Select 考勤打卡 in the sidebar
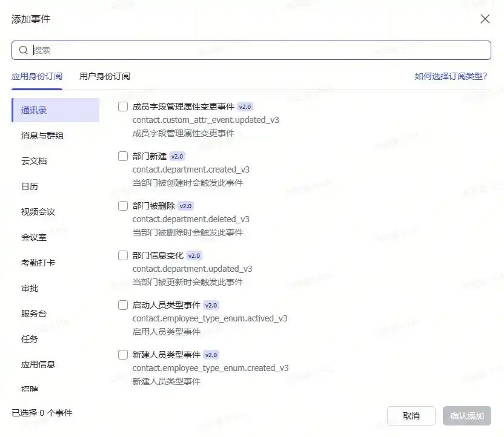This screenshot has height=437, width=504. point(38,263)
